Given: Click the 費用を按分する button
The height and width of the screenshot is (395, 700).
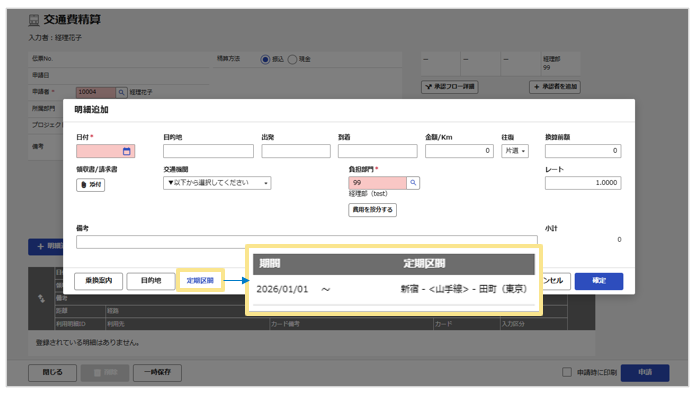Looking at the screenshot, I should 372,210.
